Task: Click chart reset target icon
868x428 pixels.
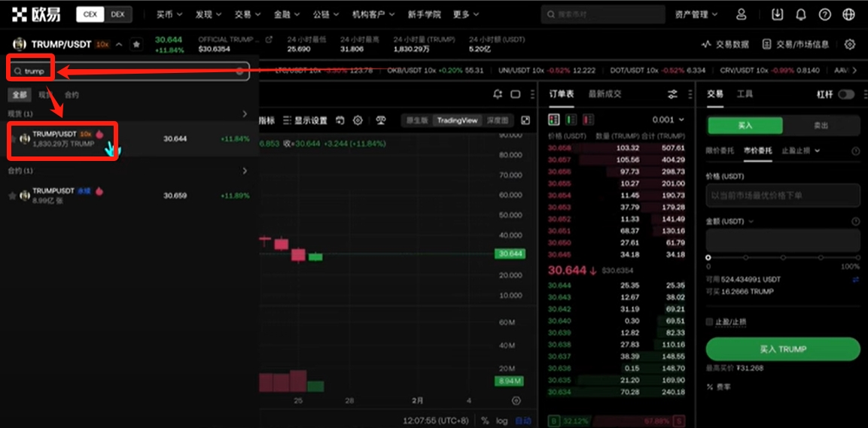Action: pyautogui.click(x=516, y=400)
